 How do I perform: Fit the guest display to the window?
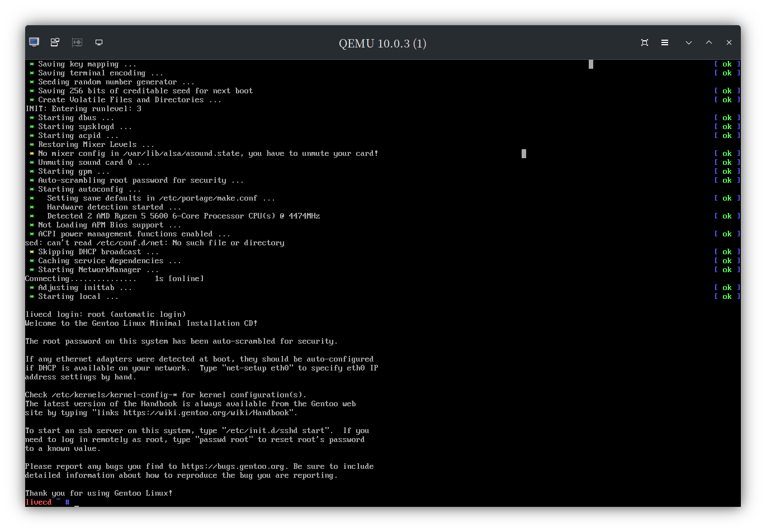tap(644, 42)
